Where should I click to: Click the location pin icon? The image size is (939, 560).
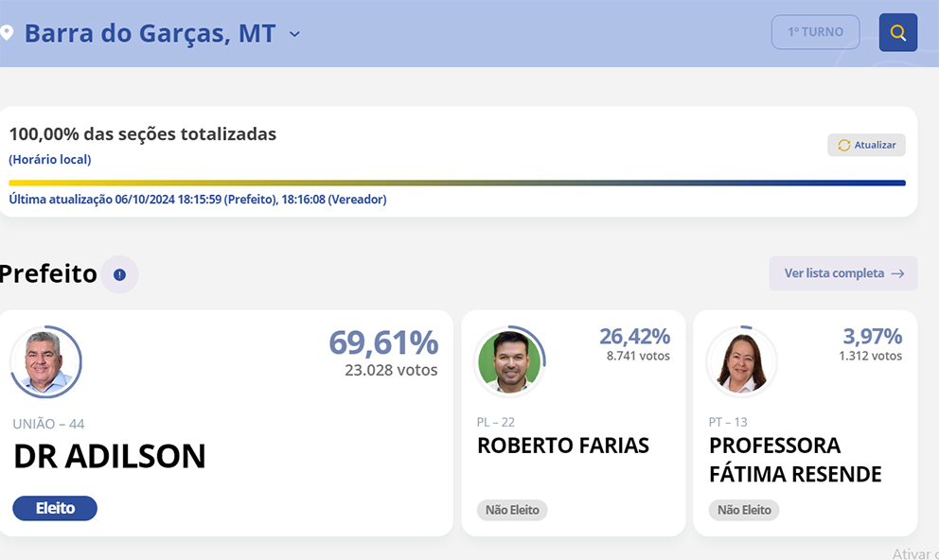click(7, 33)
